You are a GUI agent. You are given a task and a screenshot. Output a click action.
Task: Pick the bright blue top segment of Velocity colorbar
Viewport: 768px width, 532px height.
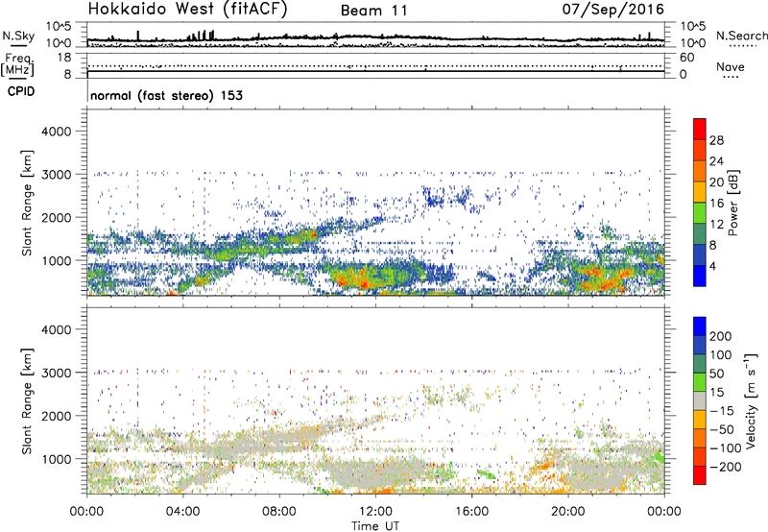(x=700, y=326)
